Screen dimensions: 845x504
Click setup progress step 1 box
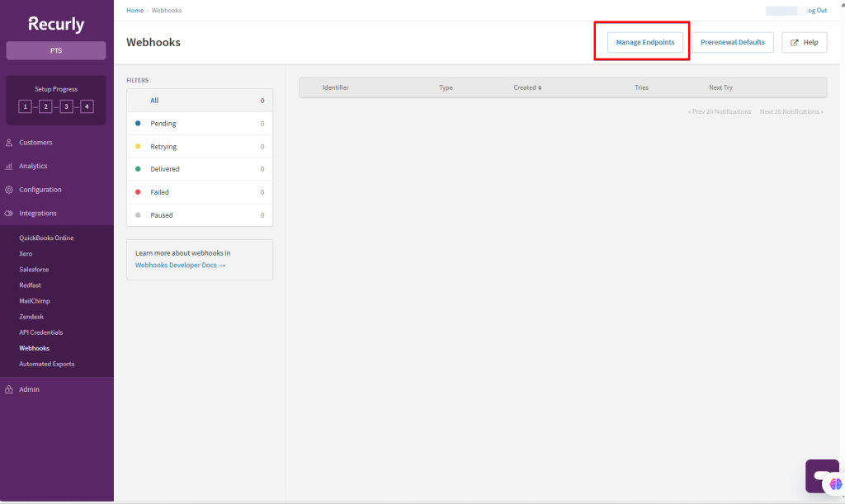click(x=25, y=106)
